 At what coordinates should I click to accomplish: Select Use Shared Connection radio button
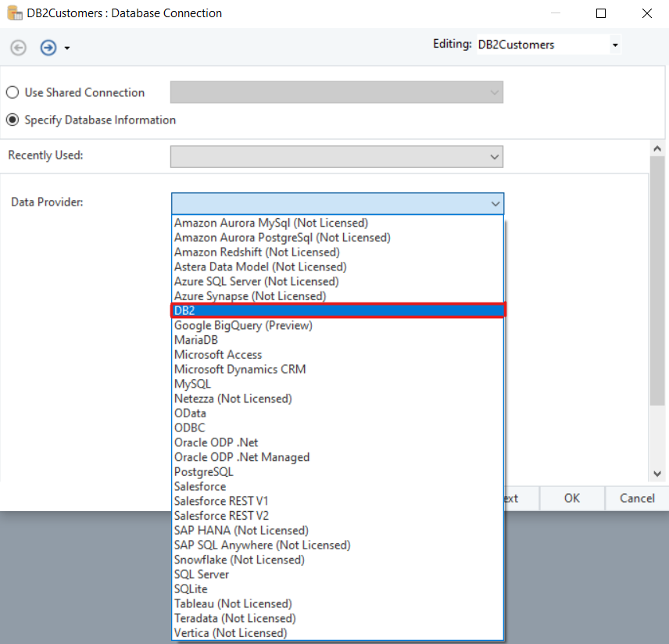[13, 92]
